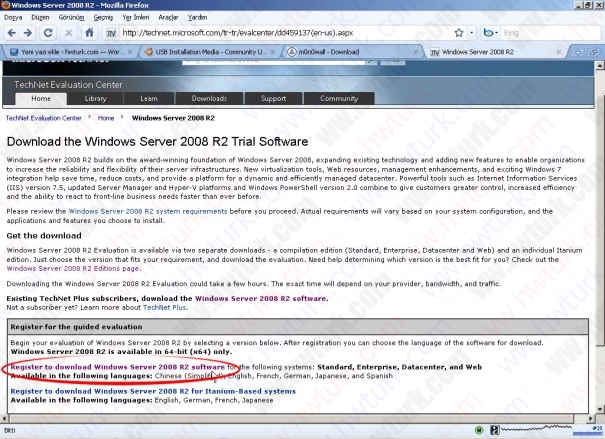Open the TechNet Learn nav tab
The width and height of the screenshot is (605, 439).
[149, 98]
